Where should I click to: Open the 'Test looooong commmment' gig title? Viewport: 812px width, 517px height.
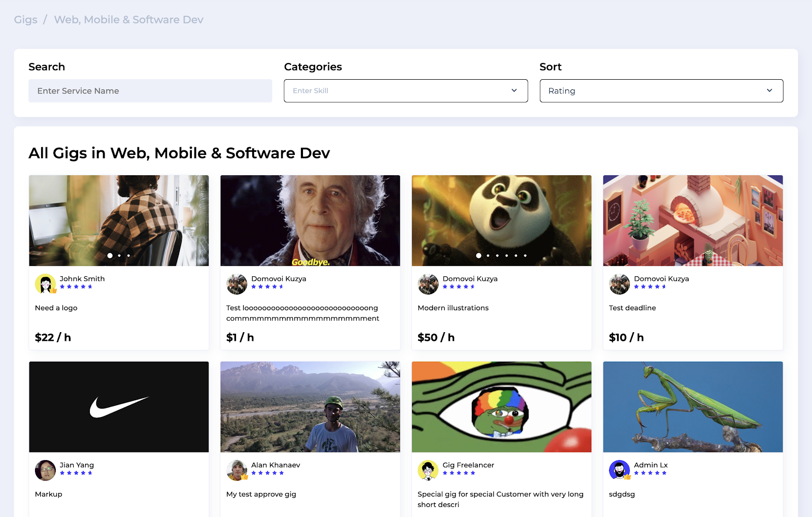[303, 313]
